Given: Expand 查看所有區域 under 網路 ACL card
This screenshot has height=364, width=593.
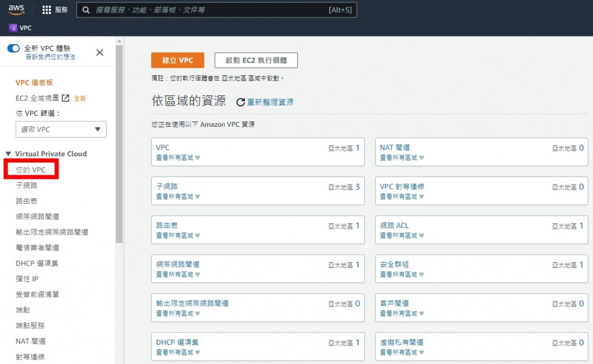Looking at the screenshot, I should pyautogui.click(x=402, y=236).
